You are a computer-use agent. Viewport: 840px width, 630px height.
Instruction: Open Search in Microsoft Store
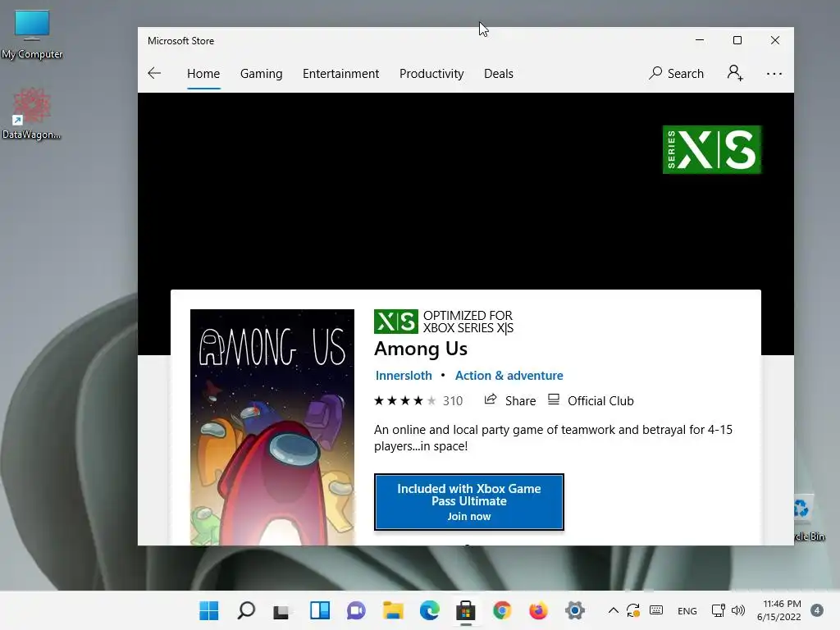pyautogui.click(x=676, y=73)
